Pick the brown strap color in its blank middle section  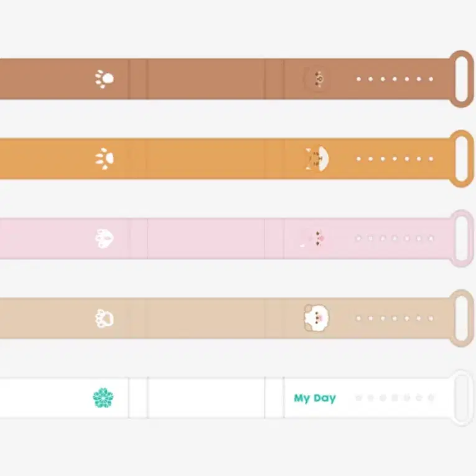click(x=206, y=79)
